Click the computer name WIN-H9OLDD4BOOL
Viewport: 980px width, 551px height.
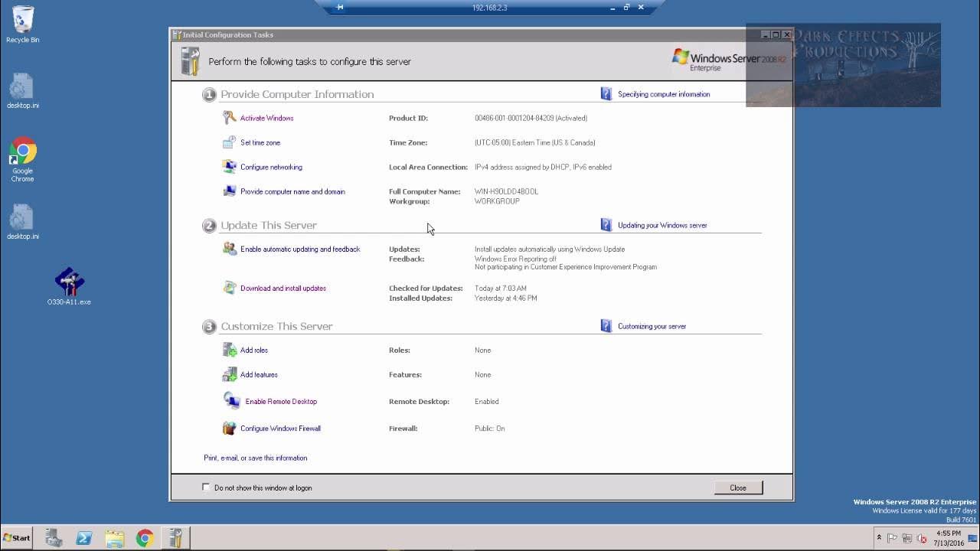coord(506,191)
